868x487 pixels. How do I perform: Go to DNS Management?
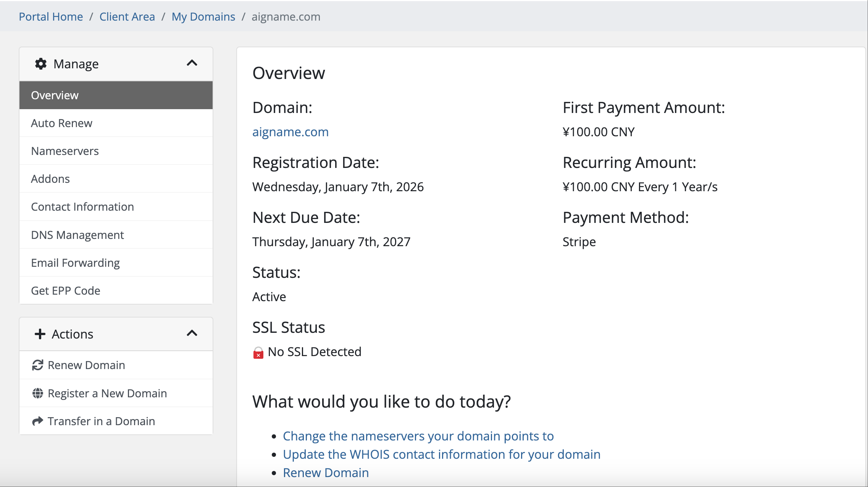tap(77, 235)
